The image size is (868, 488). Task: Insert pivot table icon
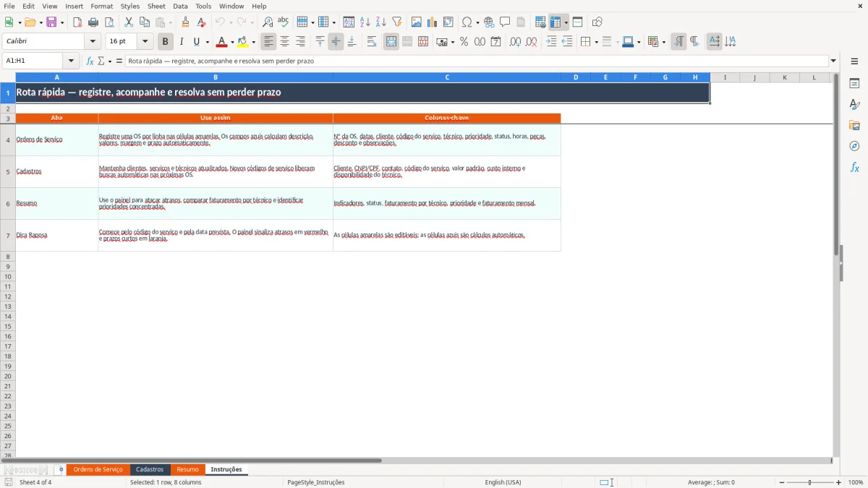click(x=448, y=22)
